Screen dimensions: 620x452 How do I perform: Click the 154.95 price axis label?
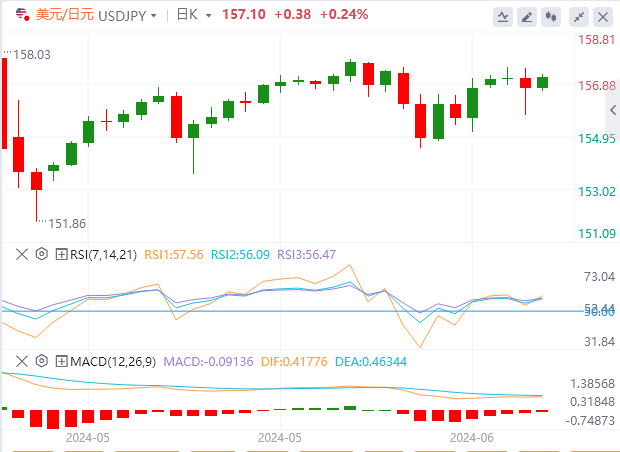597,139
